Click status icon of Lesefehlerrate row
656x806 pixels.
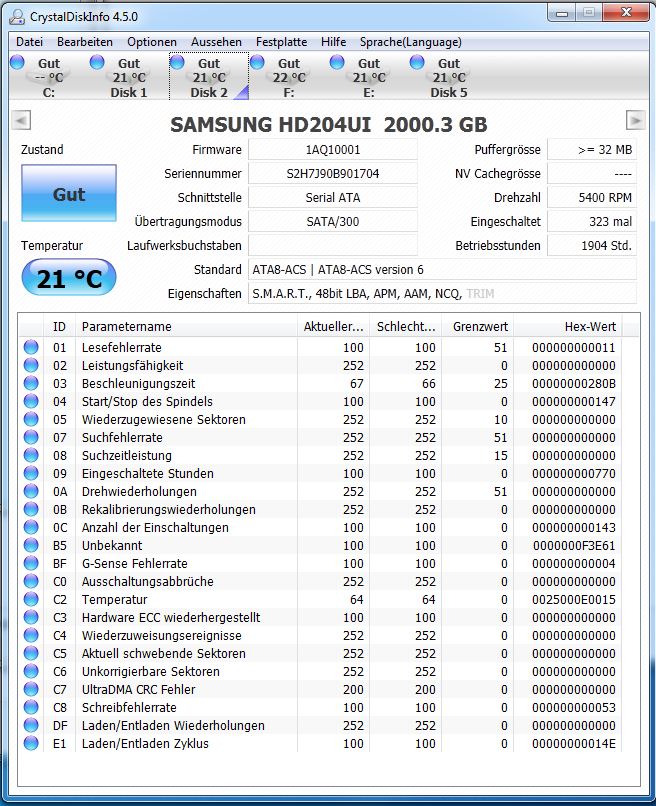click(x=31, y=347)
